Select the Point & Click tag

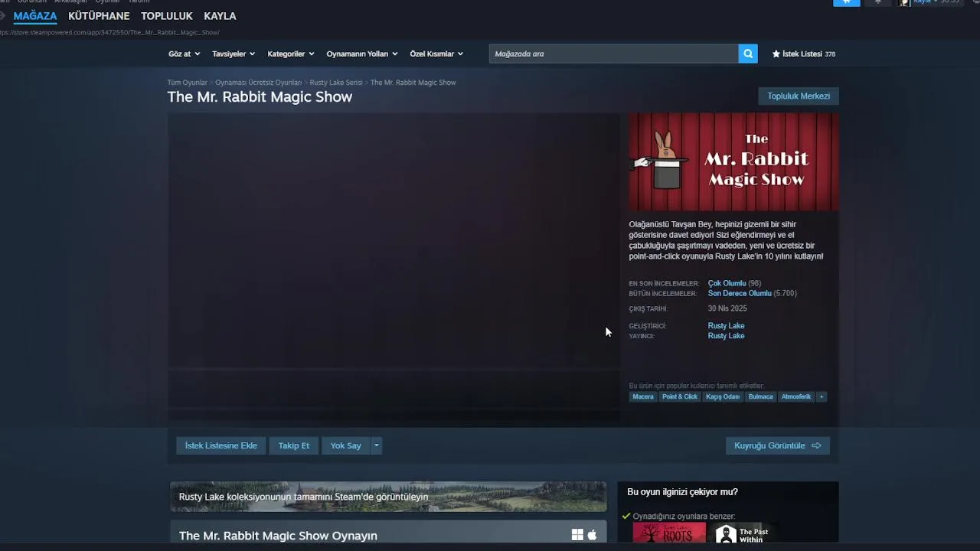(680, 396)
